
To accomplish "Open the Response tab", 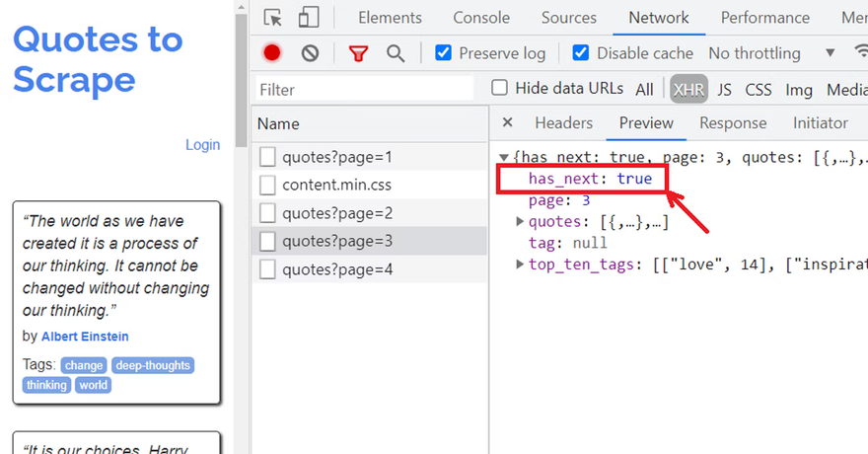I will [733, 123].
